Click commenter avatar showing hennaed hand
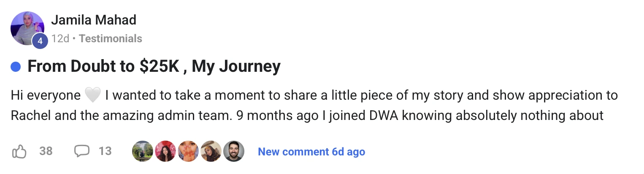 pos(188,151)
